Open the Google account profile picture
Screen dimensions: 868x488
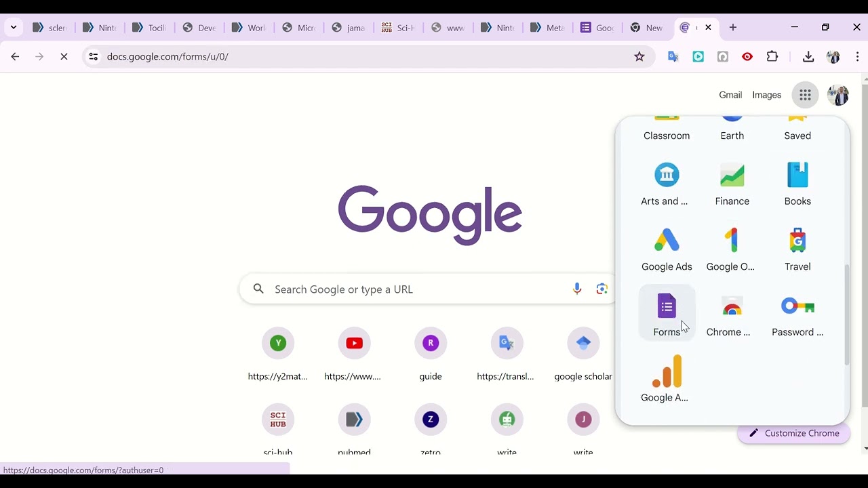pos(838,95)
